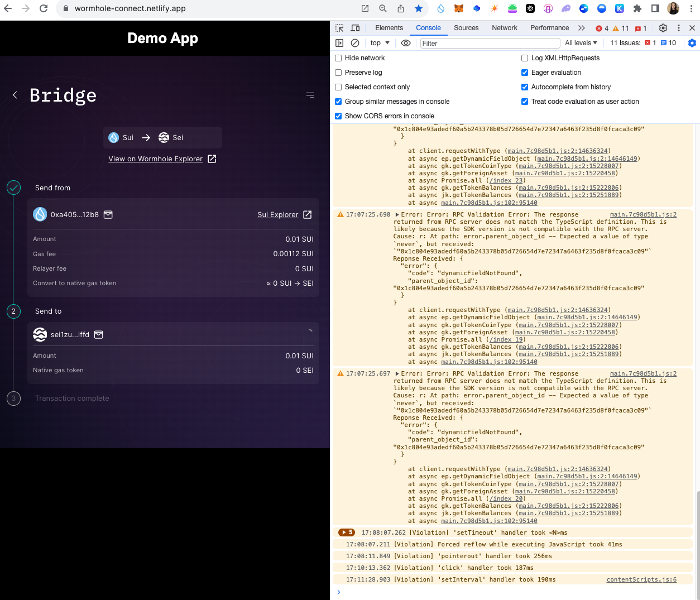Image resolution: width=700 pixels, height=600 pixels.
Task: Open console settings via the gear icon
Action: click(692, 43)
